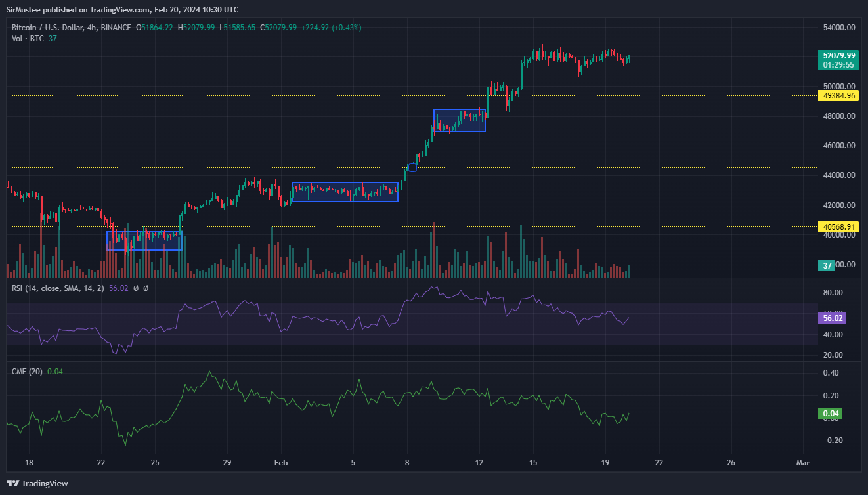Select the blue rectangle near the 40000 level

pos(144,241)
